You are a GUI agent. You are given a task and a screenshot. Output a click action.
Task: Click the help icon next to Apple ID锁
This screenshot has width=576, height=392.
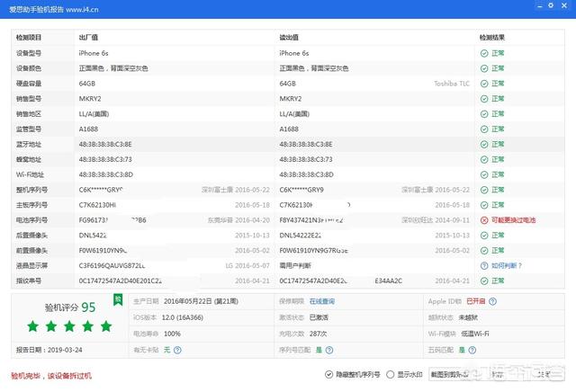493,301
